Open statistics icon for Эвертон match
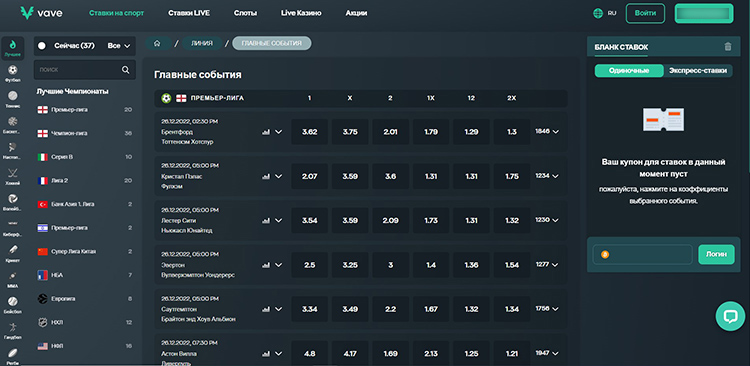 coord(266,265)
